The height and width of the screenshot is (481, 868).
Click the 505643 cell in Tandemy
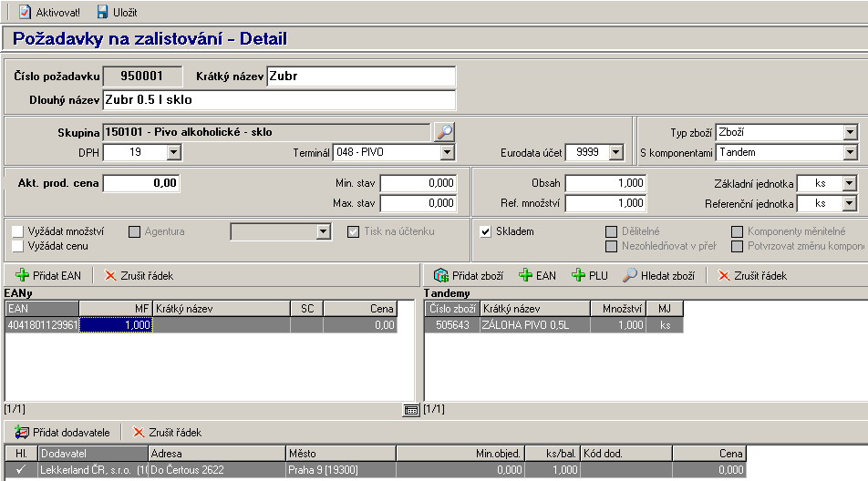point(452,325)
